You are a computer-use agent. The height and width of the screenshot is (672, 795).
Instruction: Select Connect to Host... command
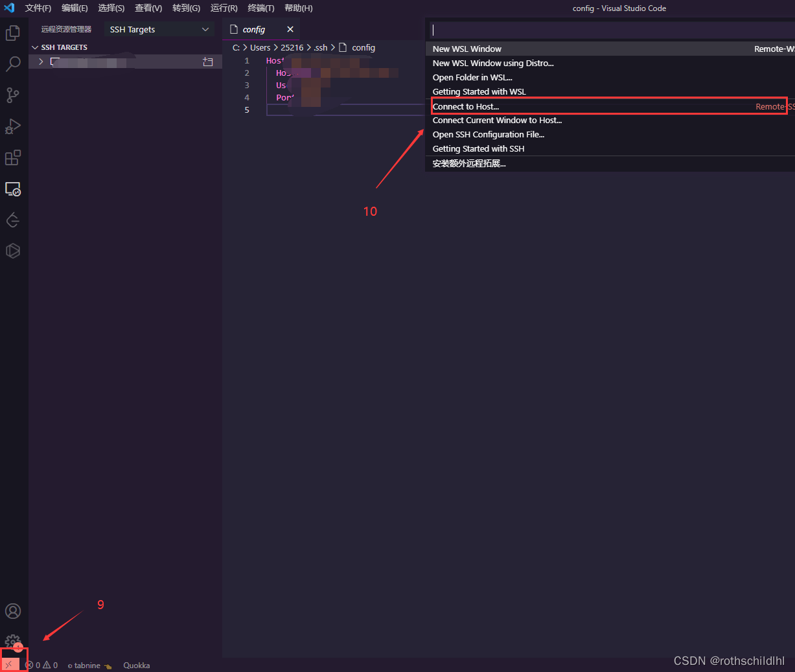[x=610, y=106]
